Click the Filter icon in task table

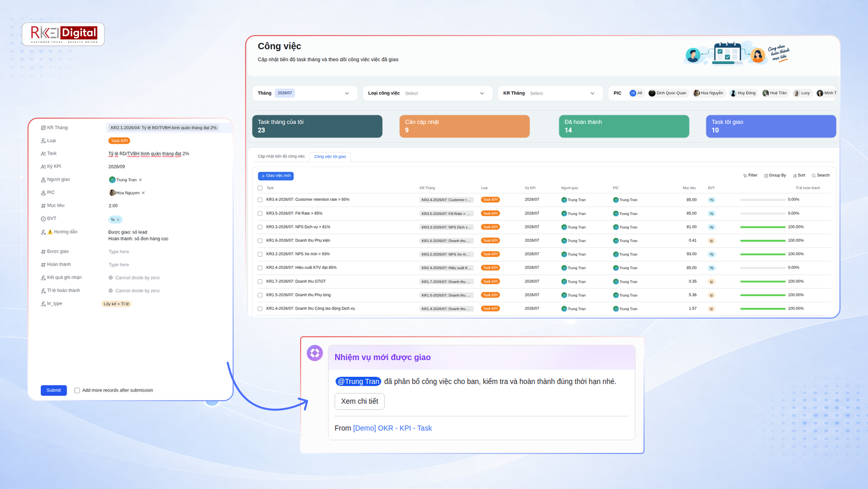tap(750, 175)
